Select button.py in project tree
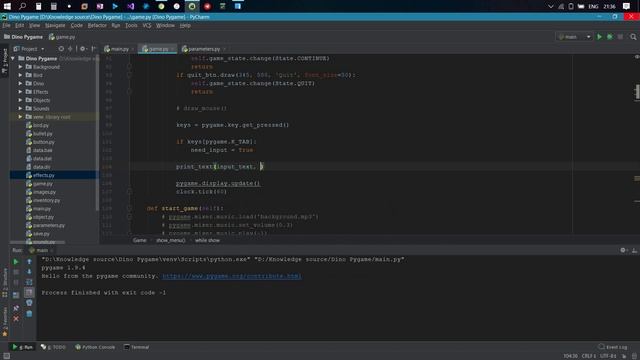Image resolution: width=640 pixels, height=360 pixels. click(x=40, y=142)
